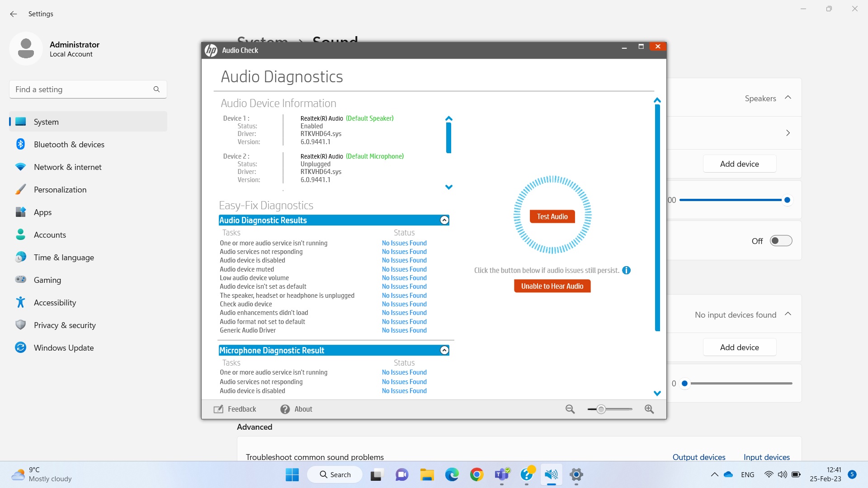Viewport: 868px width, 488px height.
Task: Click the zoom in magnifier icon
Action: tap(649, 409)
